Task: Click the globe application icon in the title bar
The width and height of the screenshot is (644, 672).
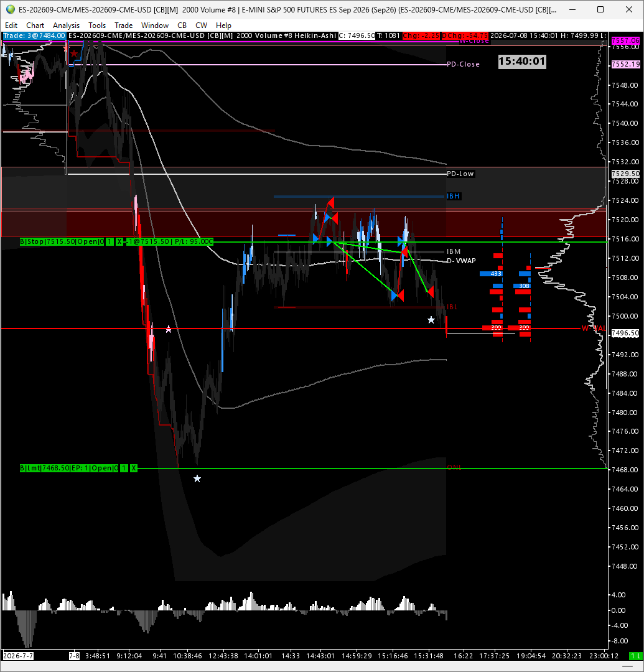Action: [x=11, y=9]
